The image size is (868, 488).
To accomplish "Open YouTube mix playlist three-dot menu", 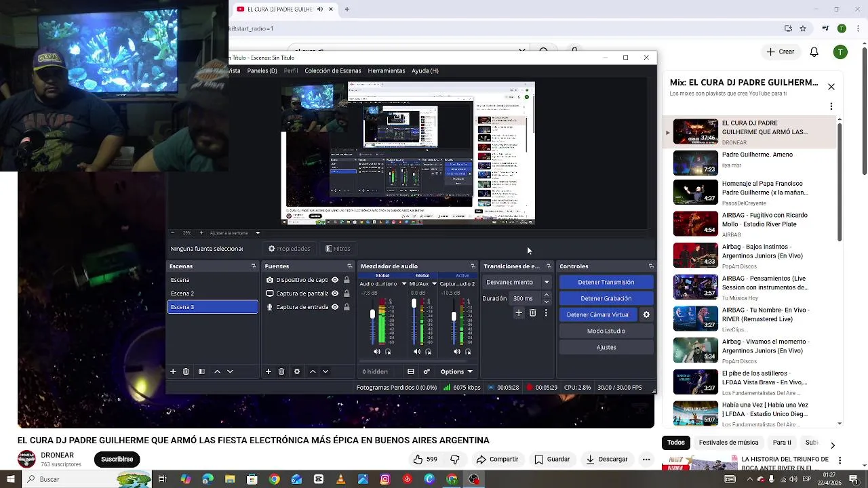I will point(831,106).
